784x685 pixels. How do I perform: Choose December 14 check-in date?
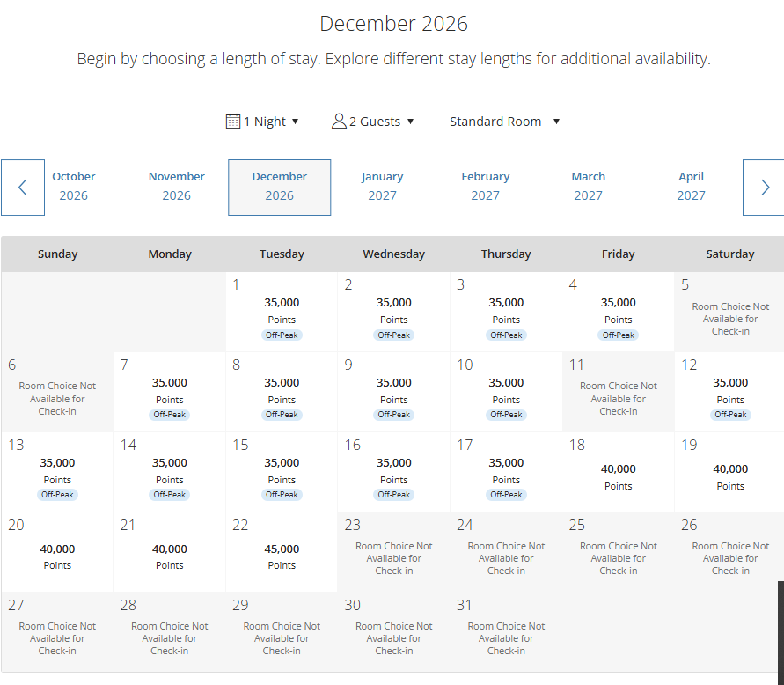coord(170,471)
